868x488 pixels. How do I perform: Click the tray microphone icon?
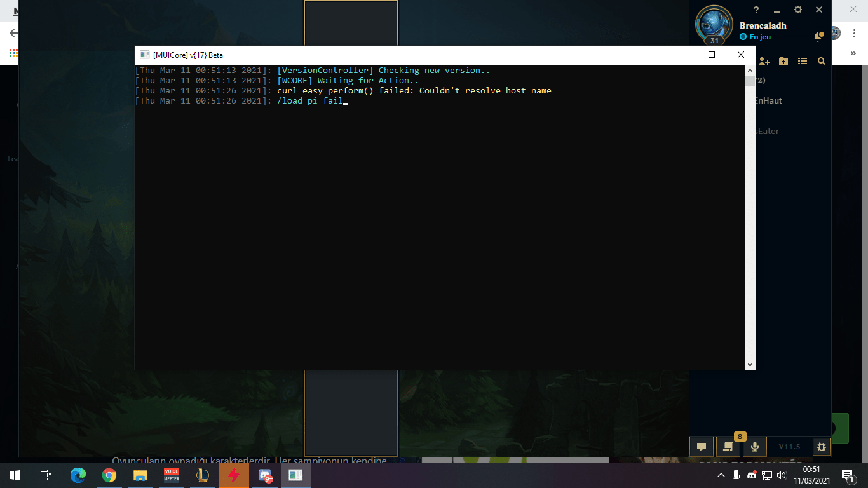tap(736, 475)
